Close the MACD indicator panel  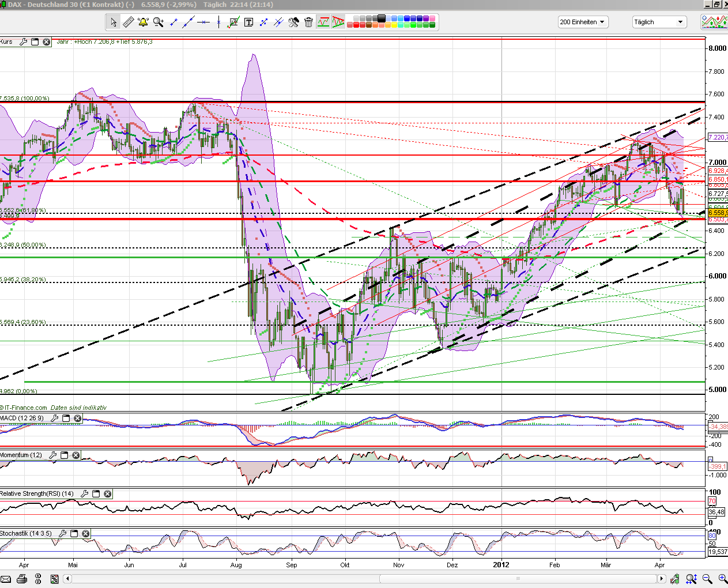coord(78,418)
